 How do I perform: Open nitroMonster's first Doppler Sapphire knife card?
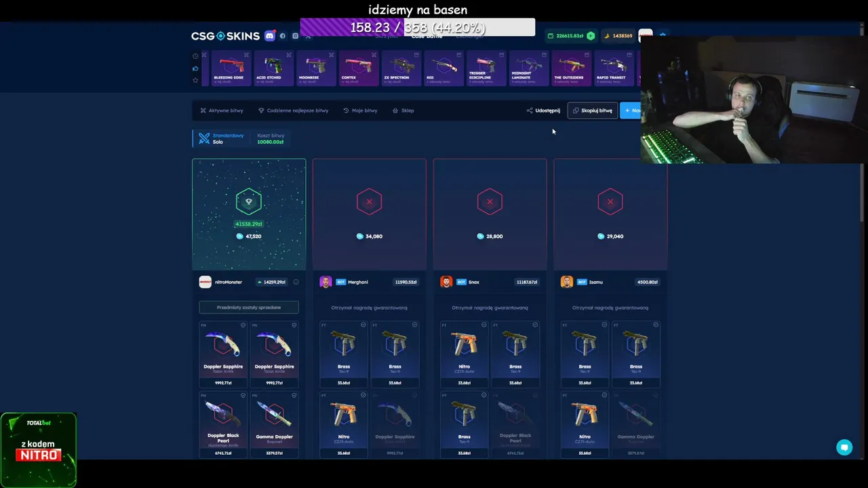pyautogui.click(x=223, y=354)
